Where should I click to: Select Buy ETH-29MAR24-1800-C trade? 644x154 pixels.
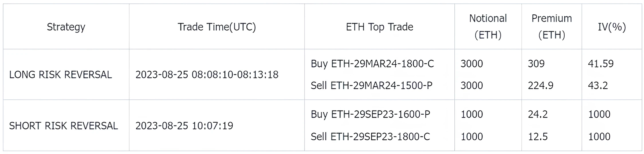tap(372, 63)
